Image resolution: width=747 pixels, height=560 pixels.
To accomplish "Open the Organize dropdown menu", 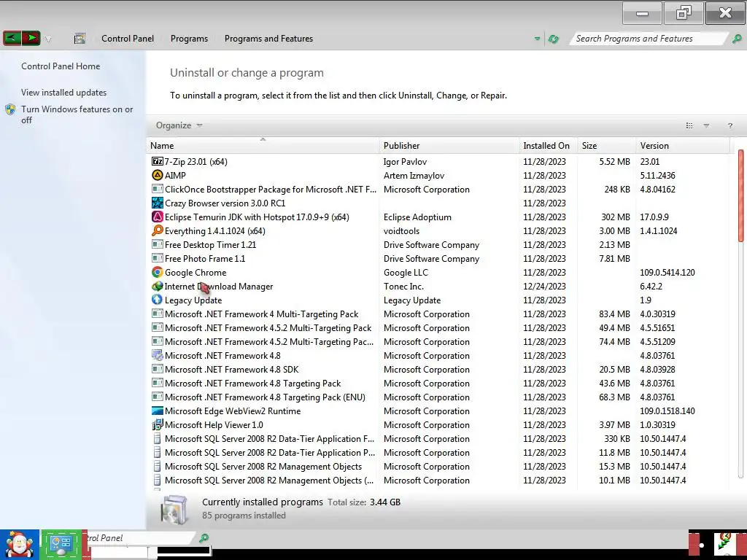I will 179,125.
